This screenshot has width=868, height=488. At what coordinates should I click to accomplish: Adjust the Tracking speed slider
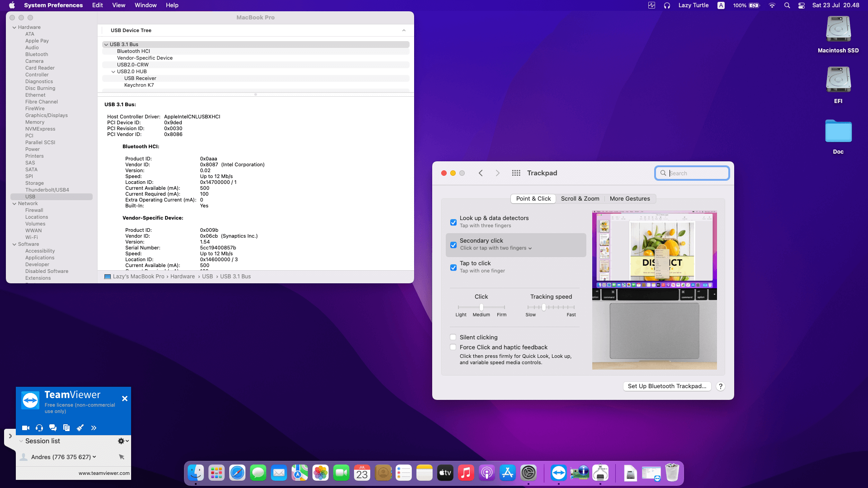tap(544, 307)
